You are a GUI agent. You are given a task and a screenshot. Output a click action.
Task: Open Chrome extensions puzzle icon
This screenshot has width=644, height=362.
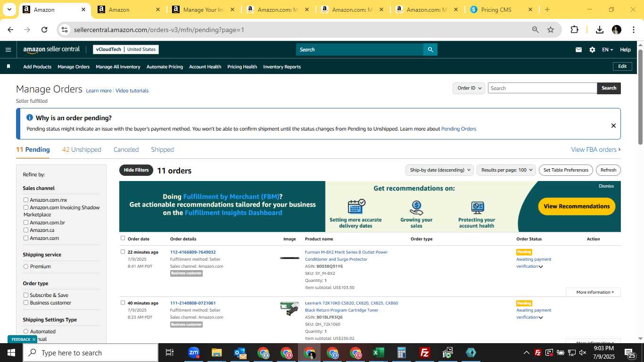tap(574, 30)
